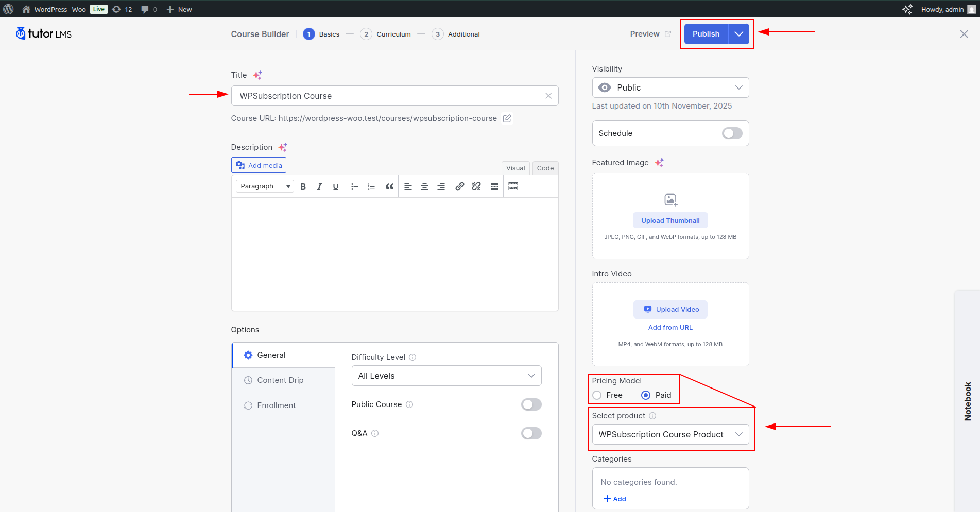The width and height of the screenshot is (980, 512).
Task: Turn on the Public Course switch
Action: 531,404
